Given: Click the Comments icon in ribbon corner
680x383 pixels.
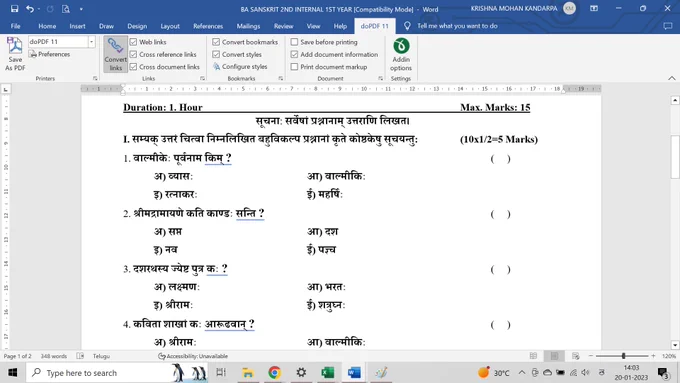Looking at the screenshot, I should [668, 26].
